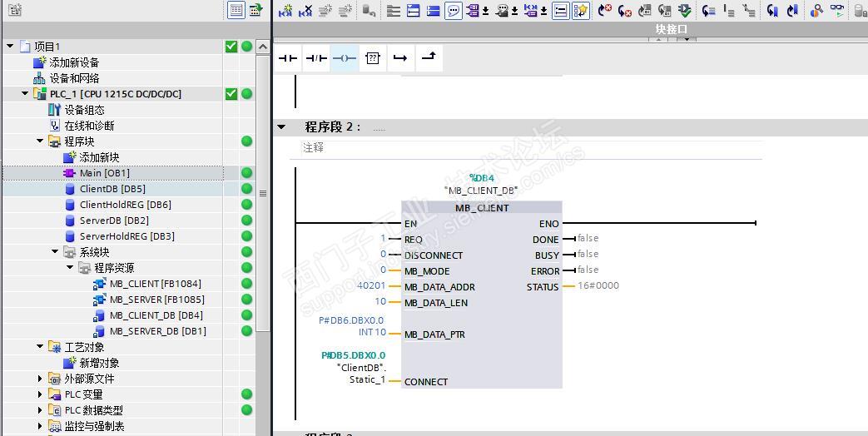Click the REQ input value 1

coord(383,239)
